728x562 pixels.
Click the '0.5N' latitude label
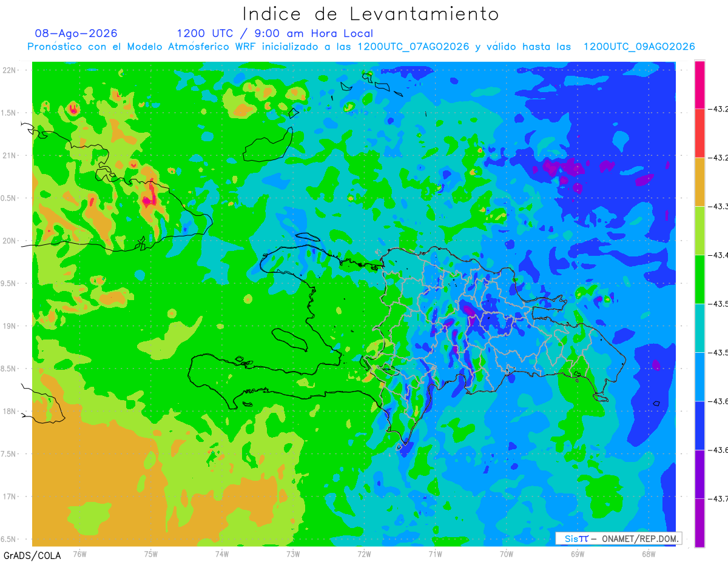pos(10,198)
